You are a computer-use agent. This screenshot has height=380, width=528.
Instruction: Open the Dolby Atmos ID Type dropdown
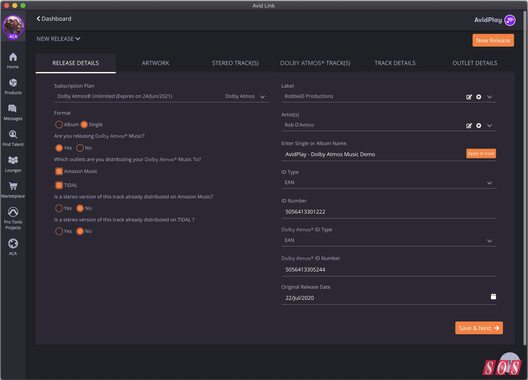[x=388, y=241]
